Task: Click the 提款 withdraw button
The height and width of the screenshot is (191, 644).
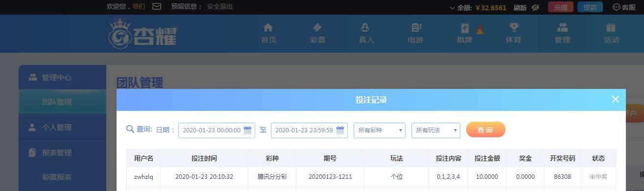Action: [x=590, y=7]
